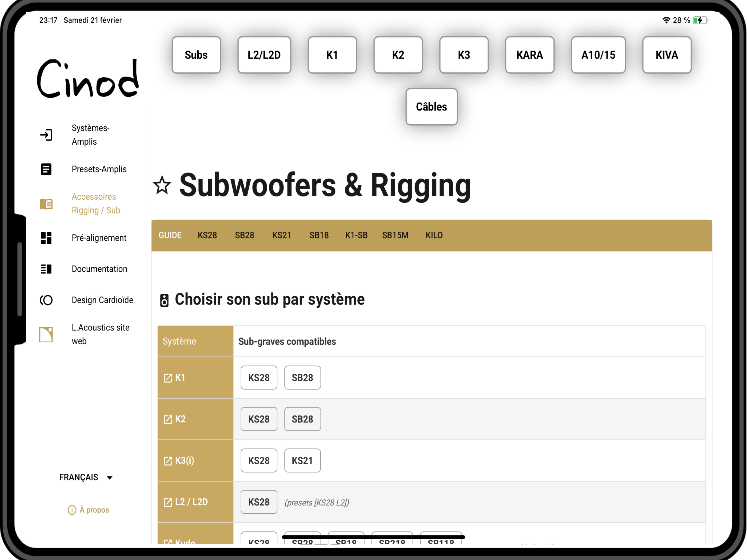Screen dimensions: 747x560
Task: Open the K3 top navigation button
Action: (464, 55)
